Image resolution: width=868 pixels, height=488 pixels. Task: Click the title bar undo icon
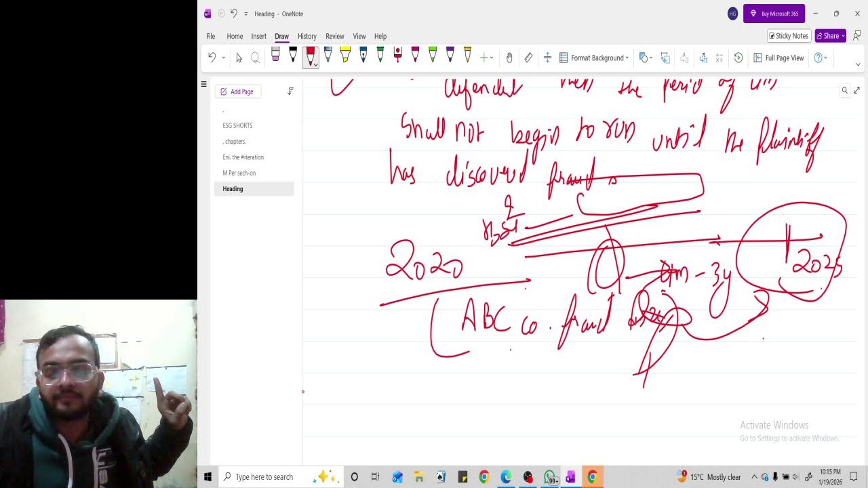coord(233,14)
